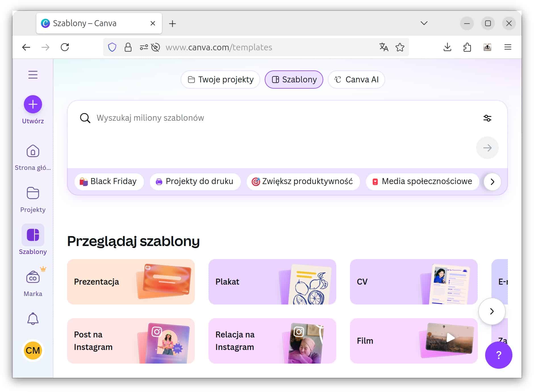Translate this page icon
The height and width of the screenshot is (392, 534).
point(384,47)
